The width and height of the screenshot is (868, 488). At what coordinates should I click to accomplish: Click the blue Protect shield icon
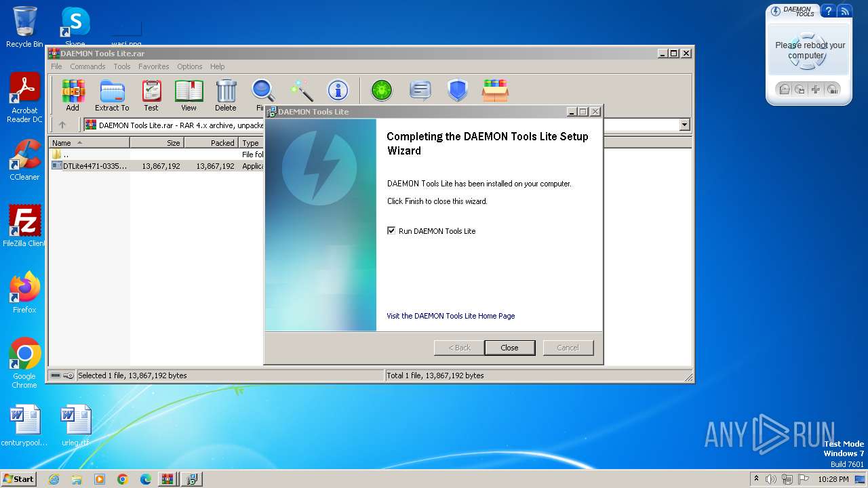pos(458,90)
